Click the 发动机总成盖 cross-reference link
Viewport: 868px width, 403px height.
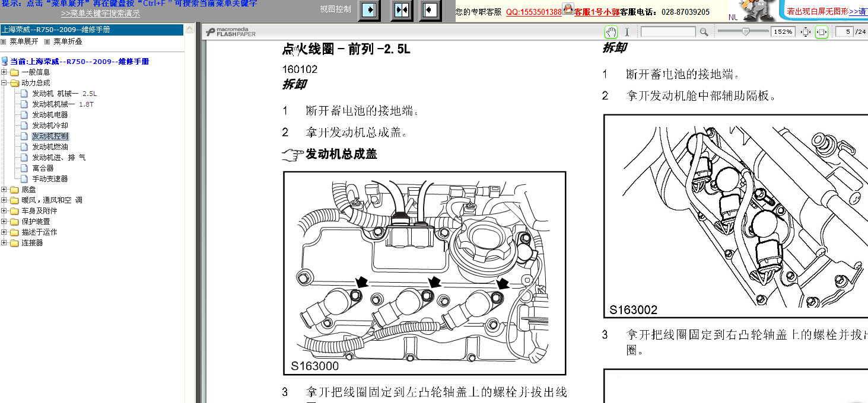coord(341,155)
